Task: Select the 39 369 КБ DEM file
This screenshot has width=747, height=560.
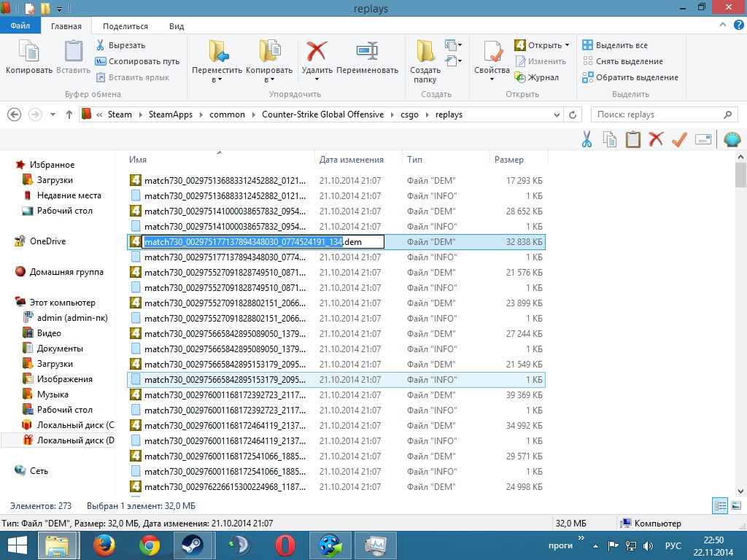Action: point(336,394)
